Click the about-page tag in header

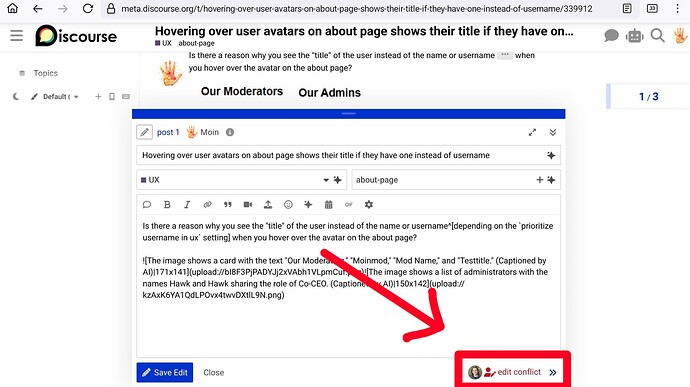click(x=196, y=43)
